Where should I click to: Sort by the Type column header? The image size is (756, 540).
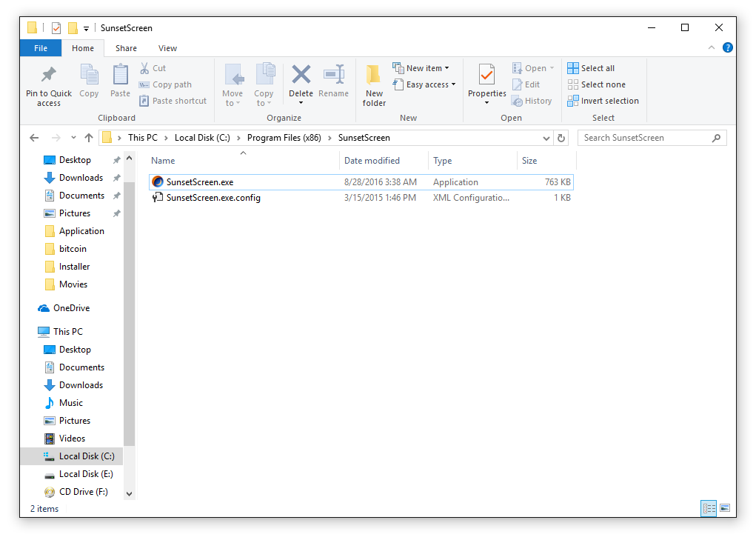point(472,161)
